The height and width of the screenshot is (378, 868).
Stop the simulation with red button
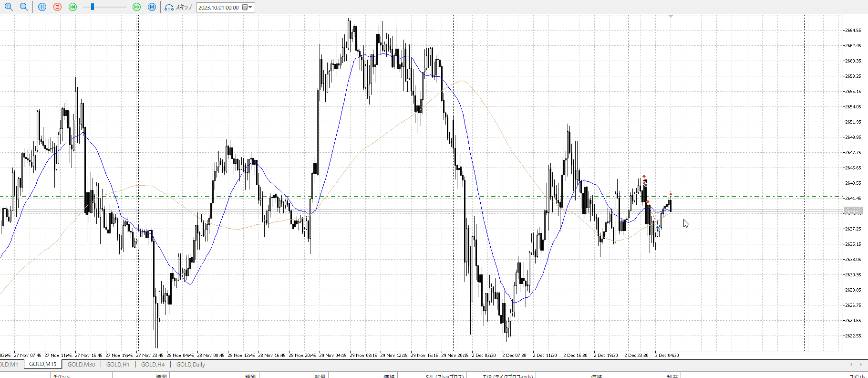[x=58, y=7]
